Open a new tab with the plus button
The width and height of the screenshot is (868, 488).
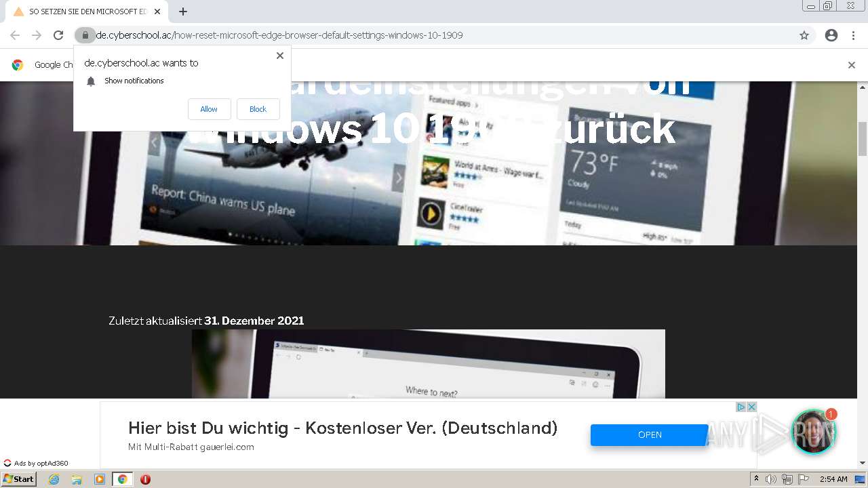coord(183,12)
